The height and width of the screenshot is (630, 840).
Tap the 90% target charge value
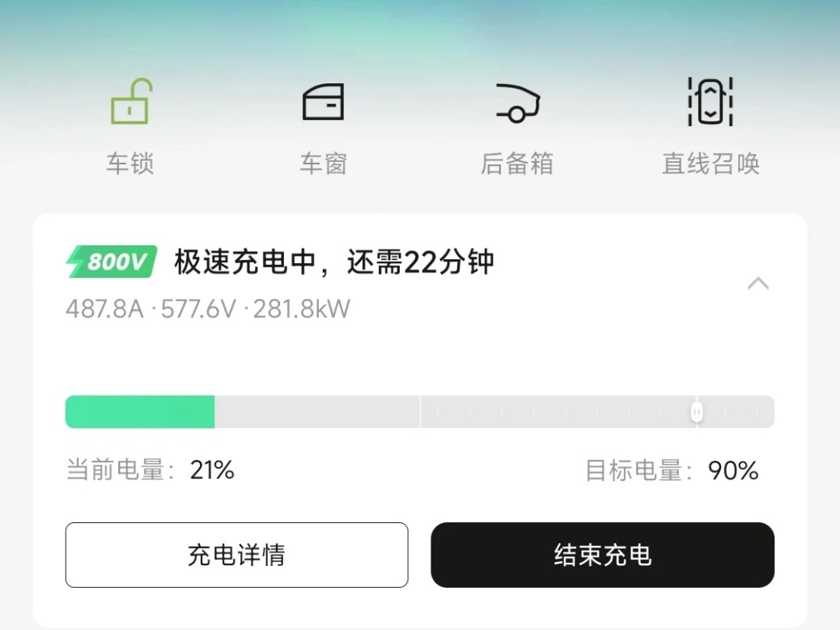pyautogui.click(x=733, y=470)
